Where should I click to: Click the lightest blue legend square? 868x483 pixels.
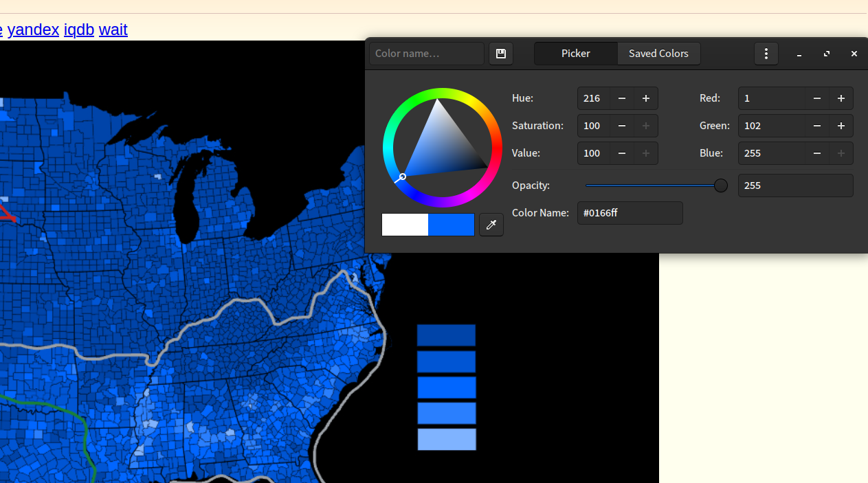447,440
